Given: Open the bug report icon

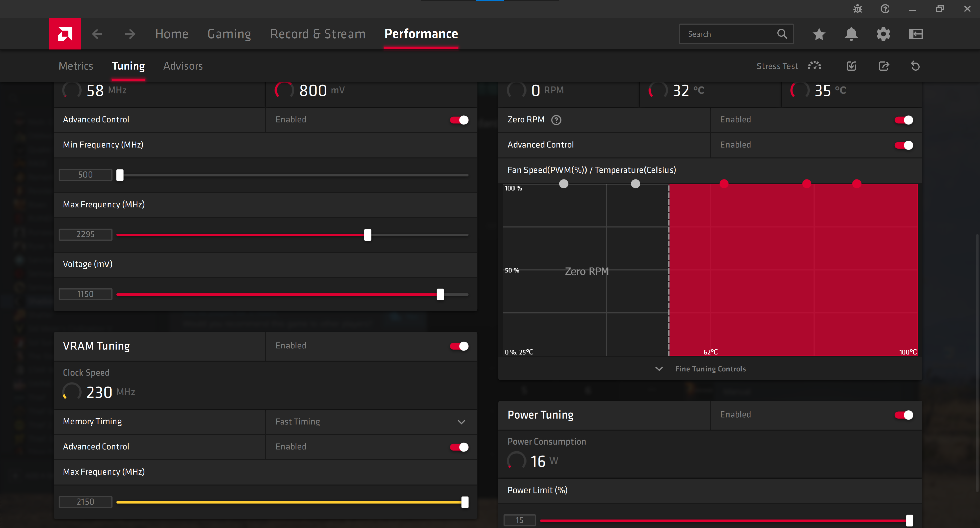Looking at the screenshot, I should (x=857, y=9).
